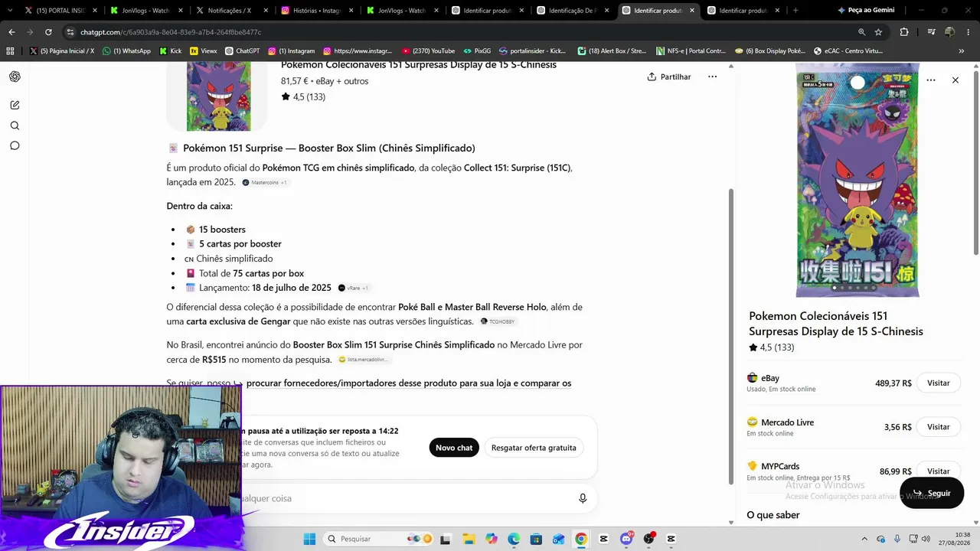
Task: Open the three-dot menu next to Partilhar
Action: coord(712,77)
